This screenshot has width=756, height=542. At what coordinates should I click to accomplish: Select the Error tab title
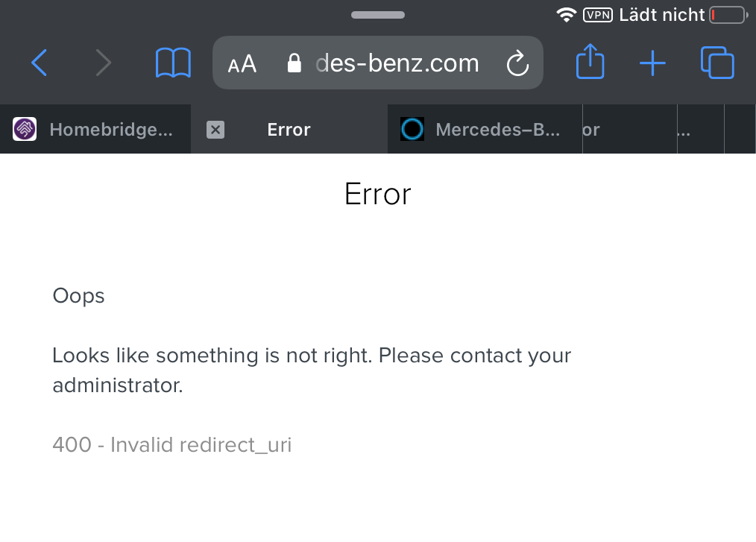pyautogui.click(x=289, y=130)
